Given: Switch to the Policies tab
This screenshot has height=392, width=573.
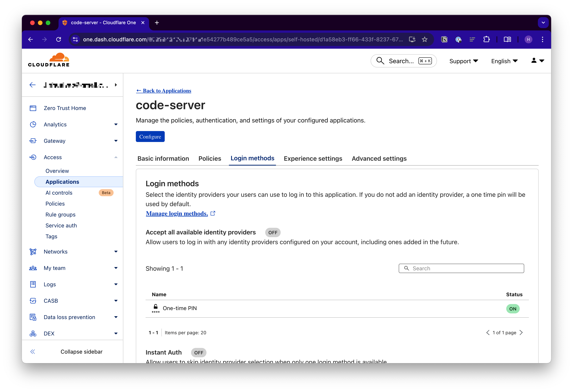Looking at the screenshot, I should [x=210, y=158].
